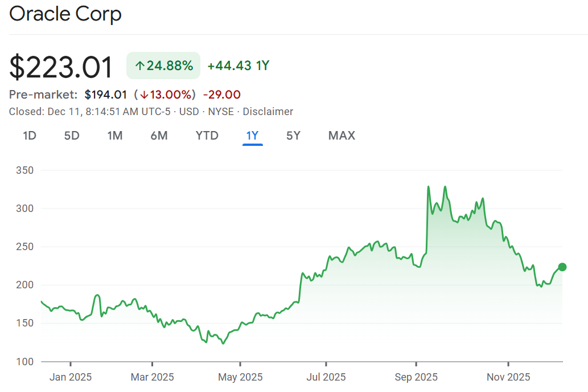The image size is (588, 392).
Task: Open the Disclaimer link
Action: coord(268,112)
